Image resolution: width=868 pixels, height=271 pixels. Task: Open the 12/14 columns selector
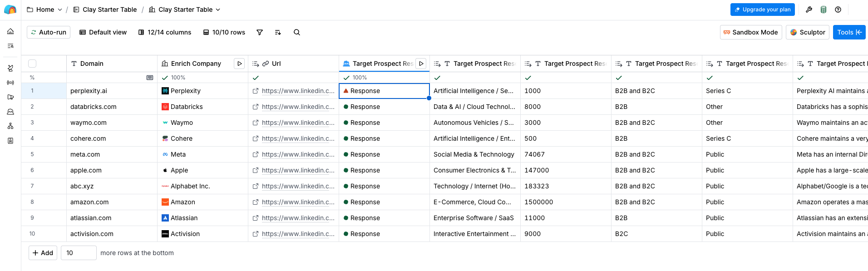(x=165, y=32)
